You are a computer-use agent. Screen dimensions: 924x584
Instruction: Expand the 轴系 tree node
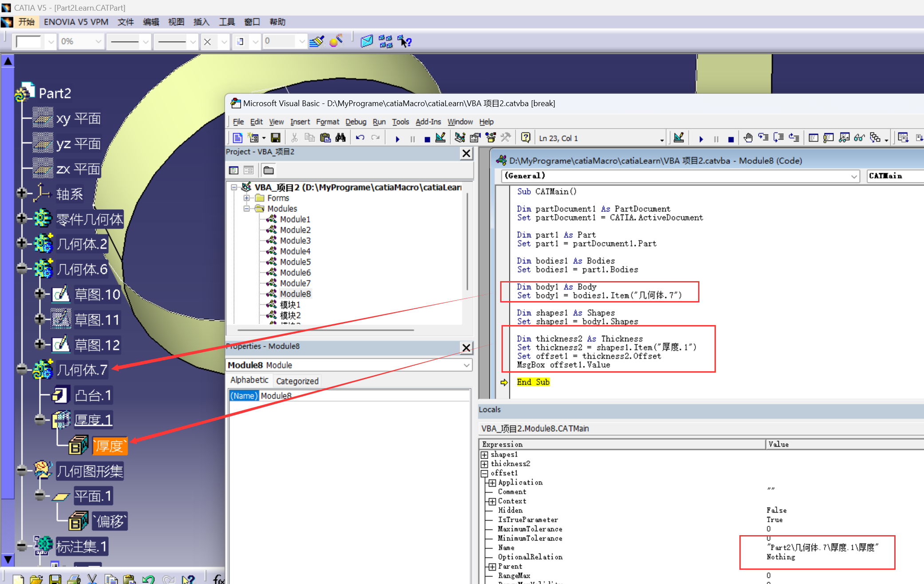tap(21, 193)
